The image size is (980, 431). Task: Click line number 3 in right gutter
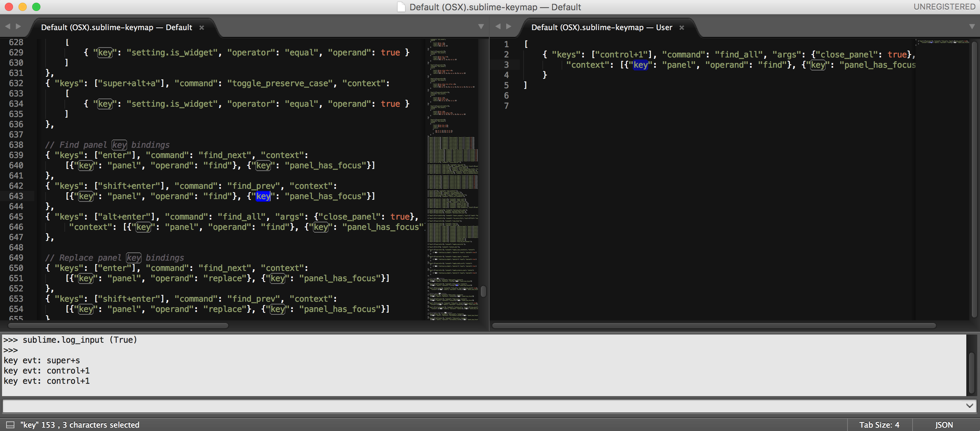click(x=506, y=65)
